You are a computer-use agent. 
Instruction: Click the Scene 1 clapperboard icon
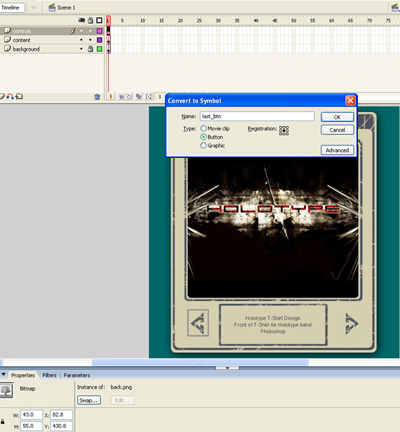pos(52,7)
